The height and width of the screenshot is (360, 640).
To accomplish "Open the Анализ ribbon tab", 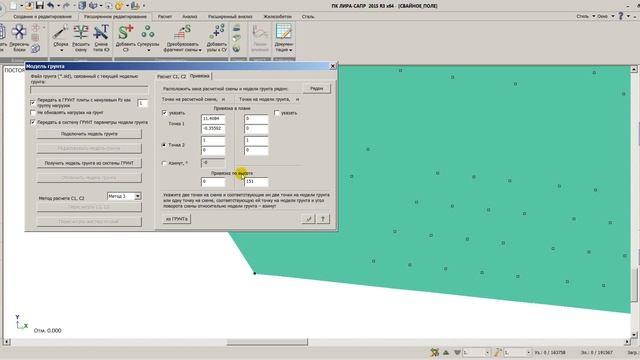I will point(189,17).
